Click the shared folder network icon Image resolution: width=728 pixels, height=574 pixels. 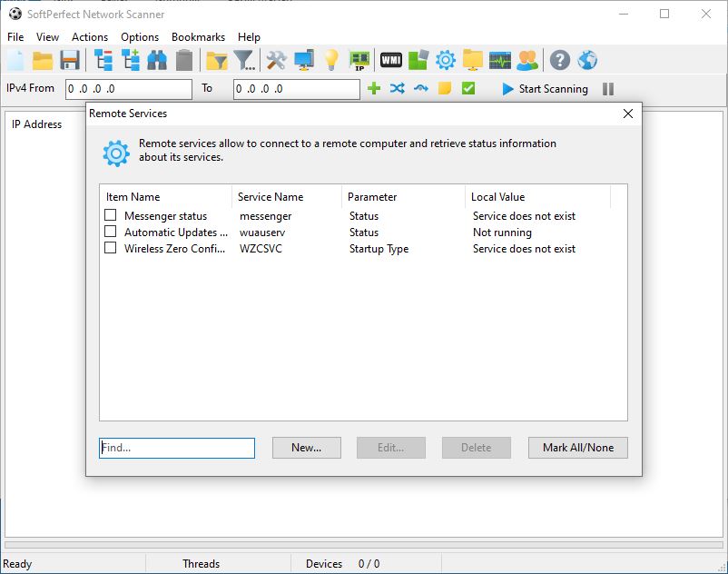point(473,60)
